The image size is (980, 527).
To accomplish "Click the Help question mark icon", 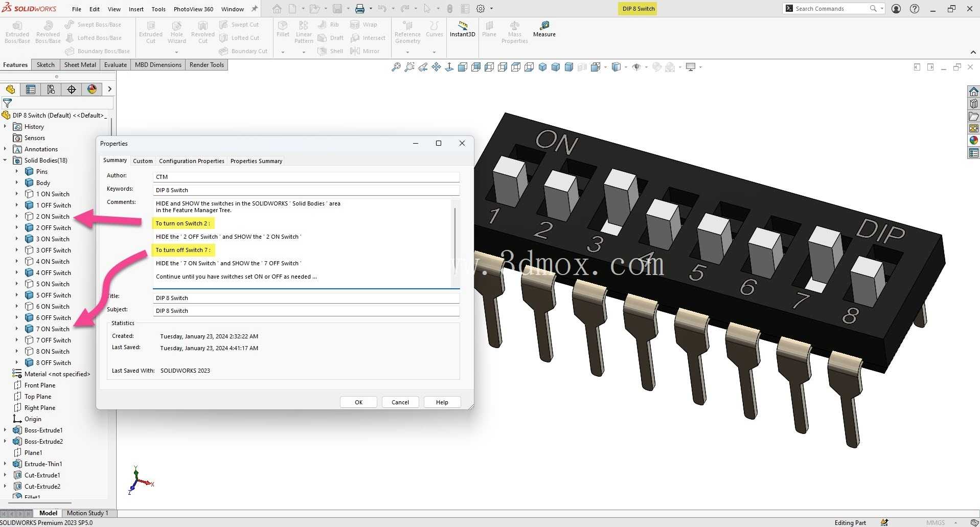I will click(915, 9).
